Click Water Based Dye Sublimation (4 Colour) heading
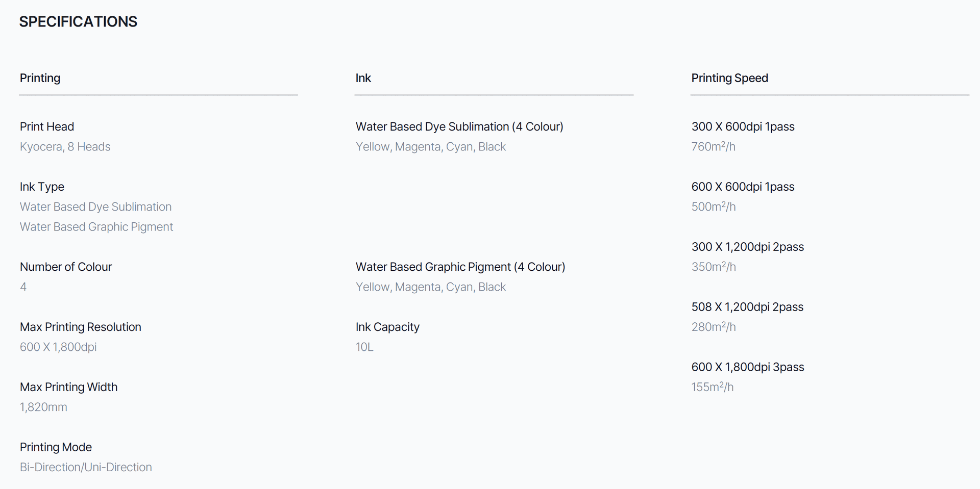The height and width of the screenshot is (489, 980). [459, 126]
